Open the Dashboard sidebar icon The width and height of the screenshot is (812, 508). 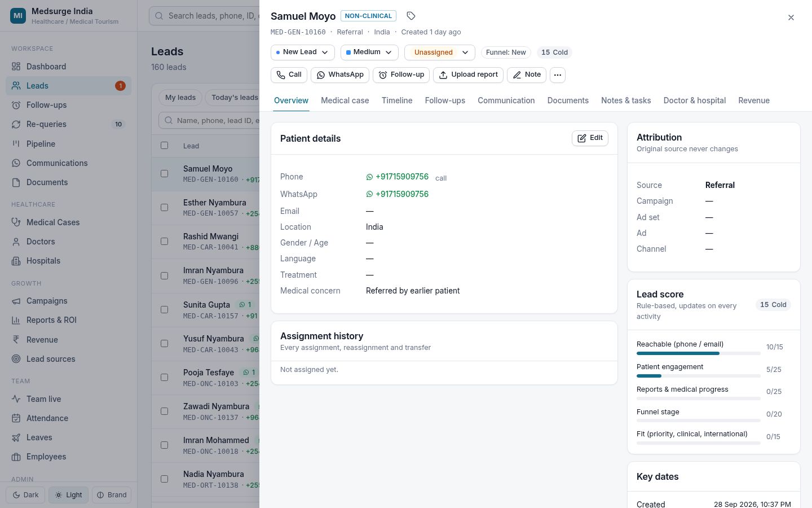pos(16,67)
